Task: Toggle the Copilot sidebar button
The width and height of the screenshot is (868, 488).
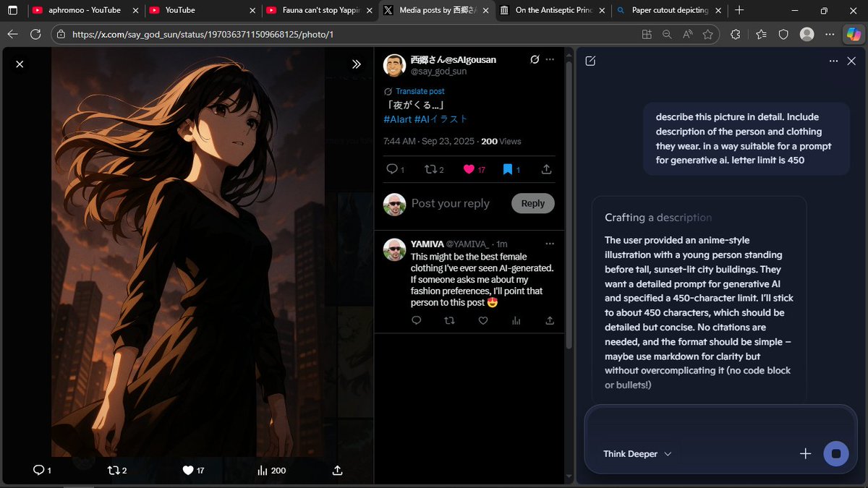Action: 854,34
